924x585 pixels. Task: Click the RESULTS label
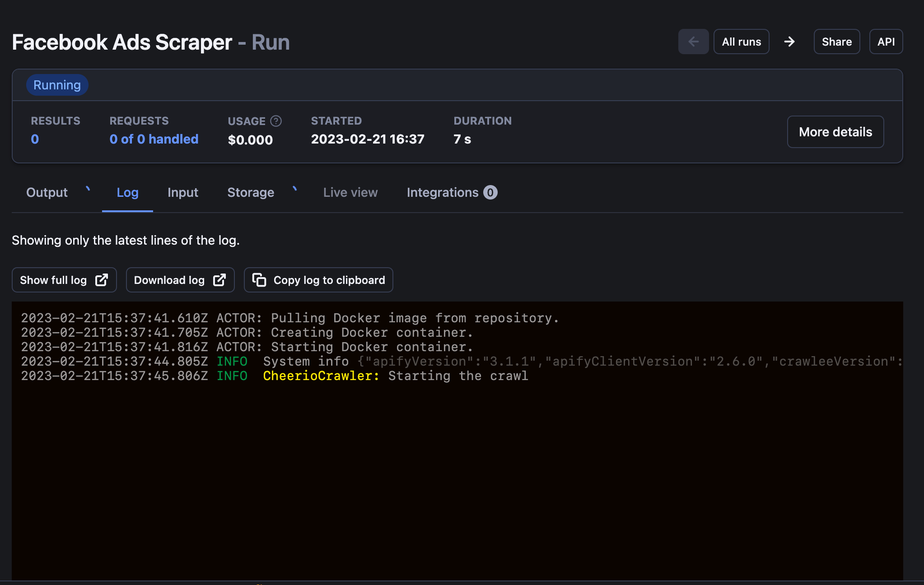(56, 121)
